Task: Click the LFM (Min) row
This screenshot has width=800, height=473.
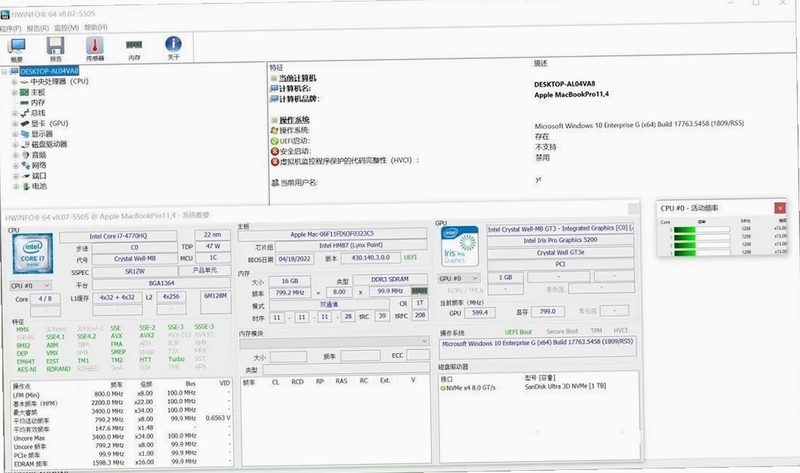Action: [121, 394]
